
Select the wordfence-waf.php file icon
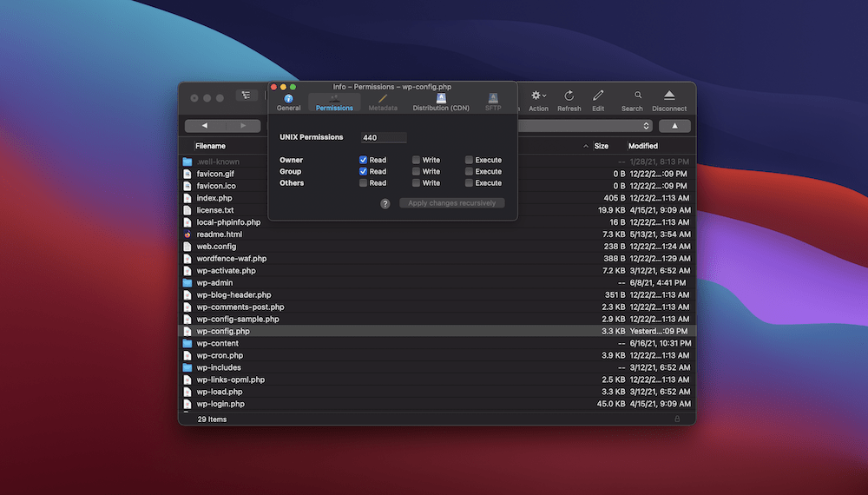point(187,259)
